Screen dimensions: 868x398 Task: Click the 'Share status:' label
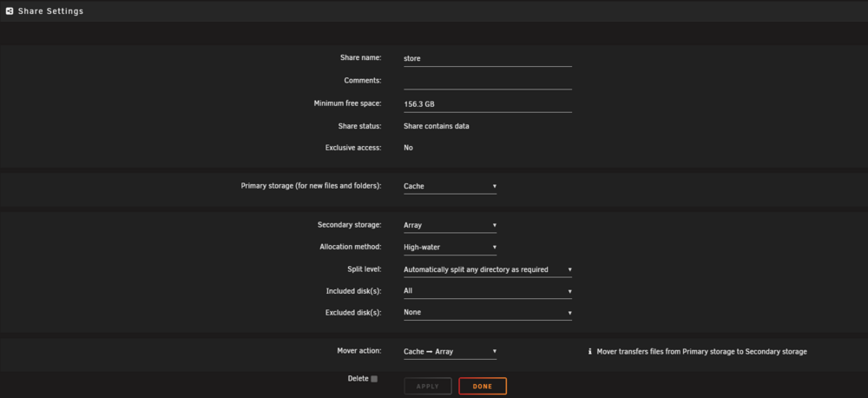click(360, 126)
